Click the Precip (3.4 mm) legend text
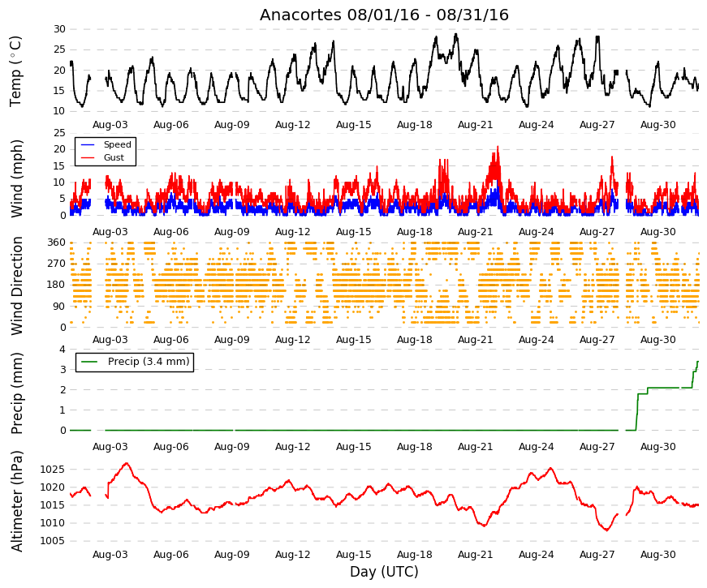Viewport: 707px width, 588px height. pos(149,362)
